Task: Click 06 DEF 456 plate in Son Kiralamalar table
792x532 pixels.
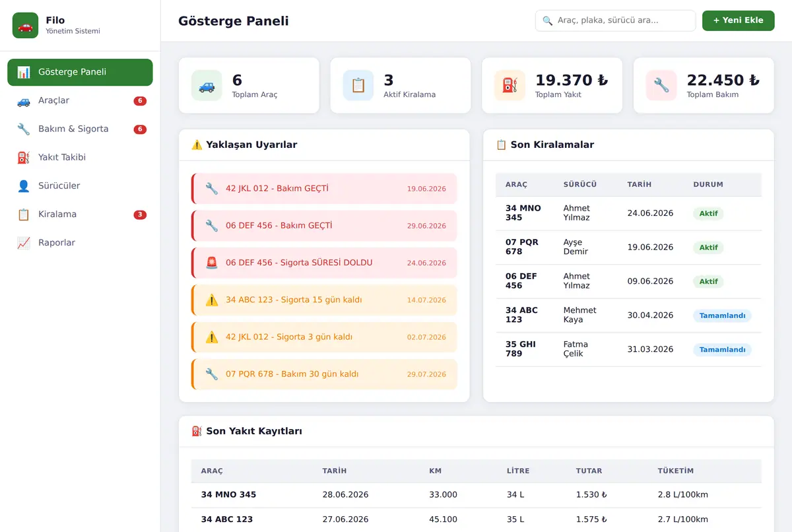Action: [521, 281]
